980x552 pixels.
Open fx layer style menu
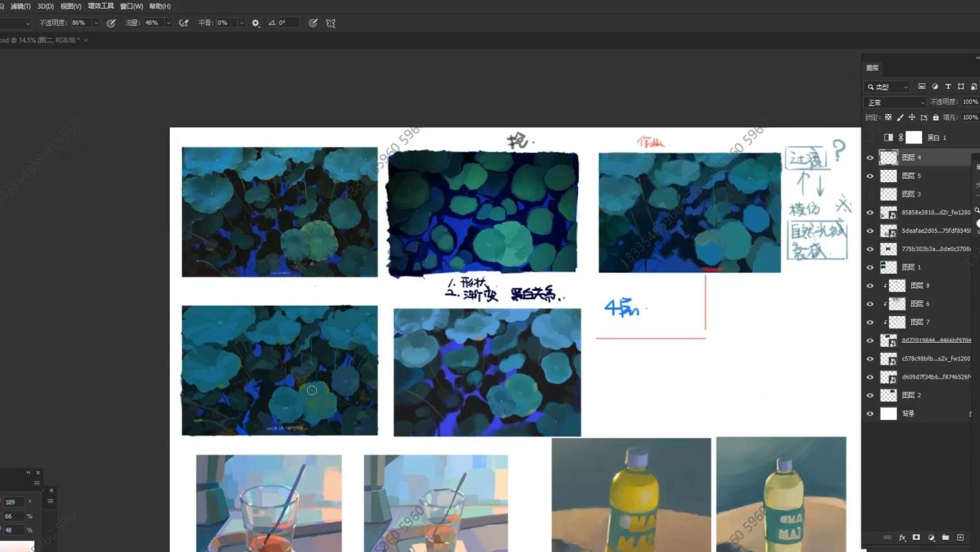point(903,537)
